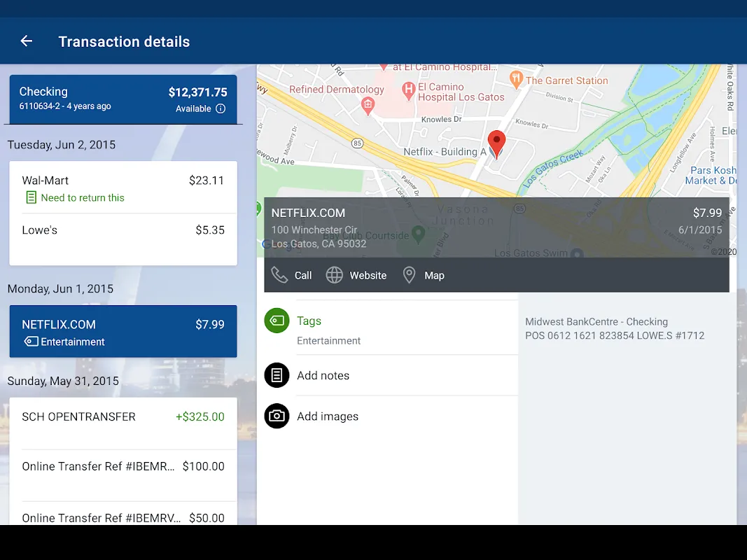Click the phone icon for Call

tap(279, 275)
